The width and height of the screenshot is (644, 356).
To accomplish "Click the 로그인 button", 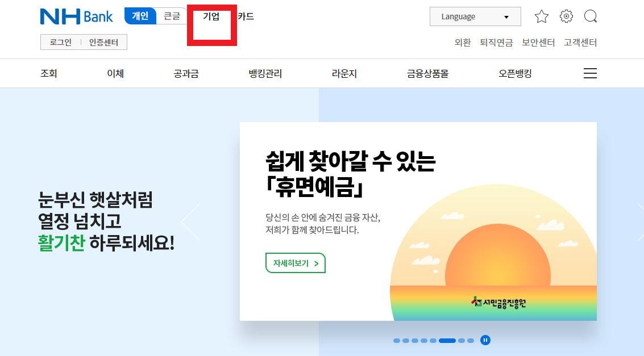I will pos(60,41).
